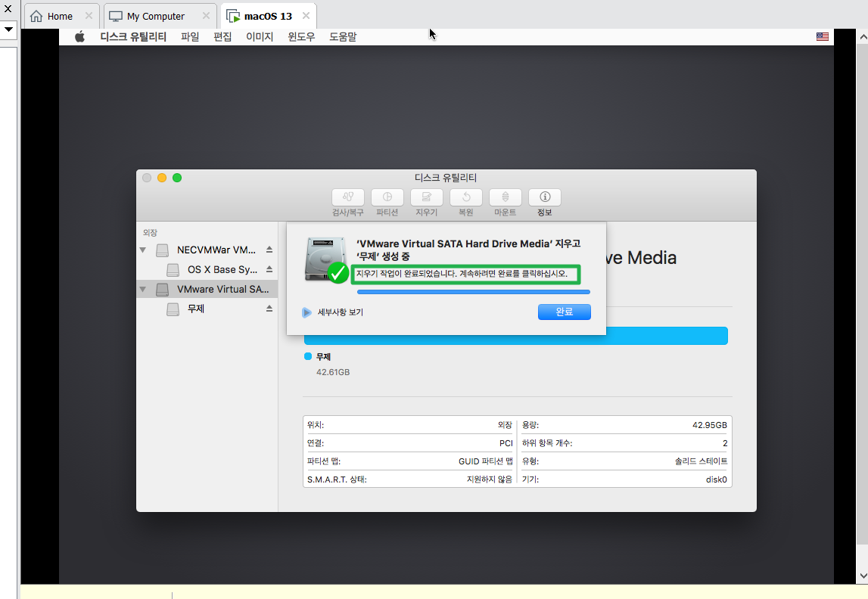
Task: Select the VMware Virtual SATA disk row
Action: 207,289
